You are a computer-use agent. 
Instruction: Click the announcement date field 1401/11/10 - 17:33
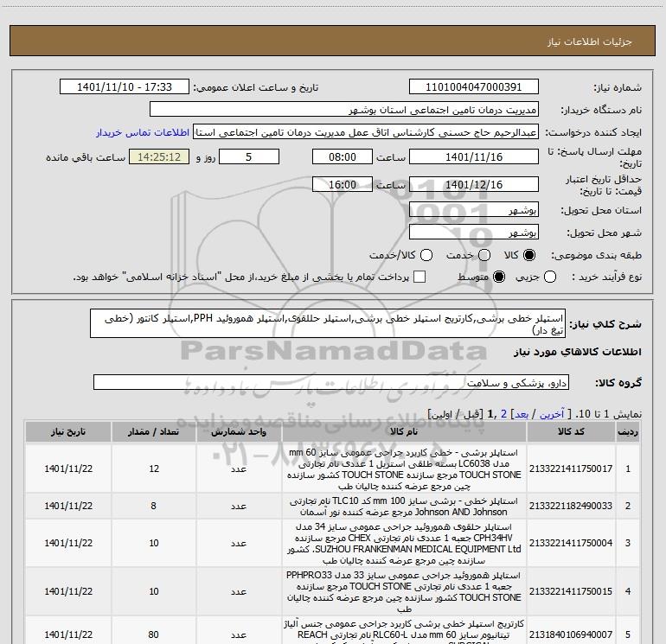coord(125,87)
